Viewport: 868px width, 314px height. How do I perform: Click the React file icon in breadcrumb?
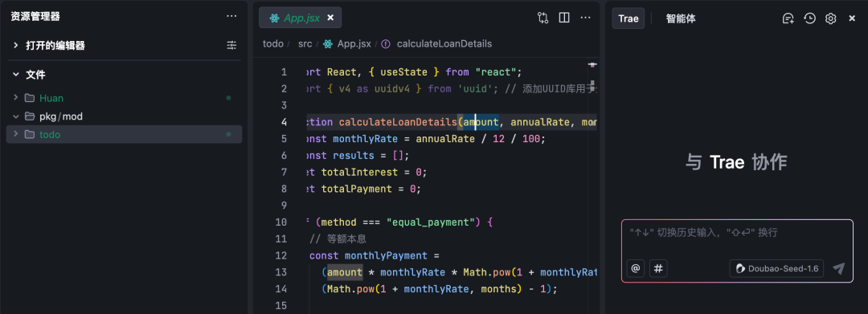(328, 43)
